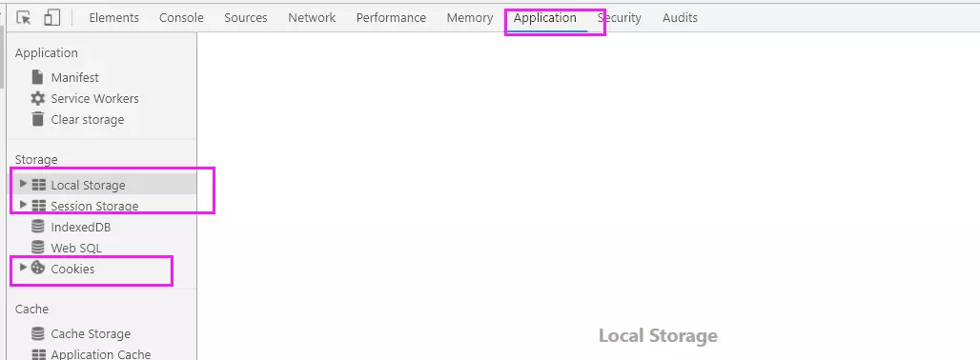The height and width of the screenshot is (360, 980).
Task: Select the Web SQL label
Action: click(x=76, y=249)
